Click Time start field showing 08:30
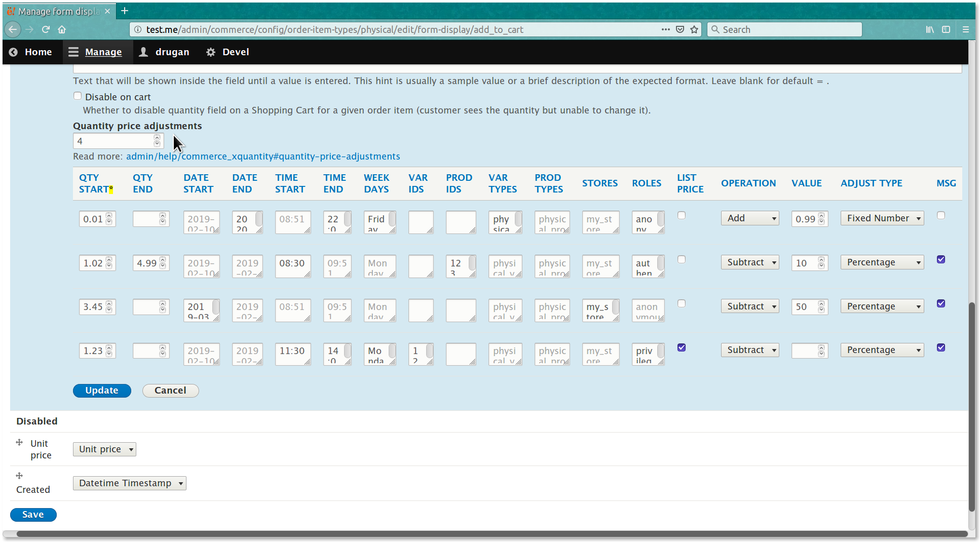980x542 pixels. tap(293, 266)
